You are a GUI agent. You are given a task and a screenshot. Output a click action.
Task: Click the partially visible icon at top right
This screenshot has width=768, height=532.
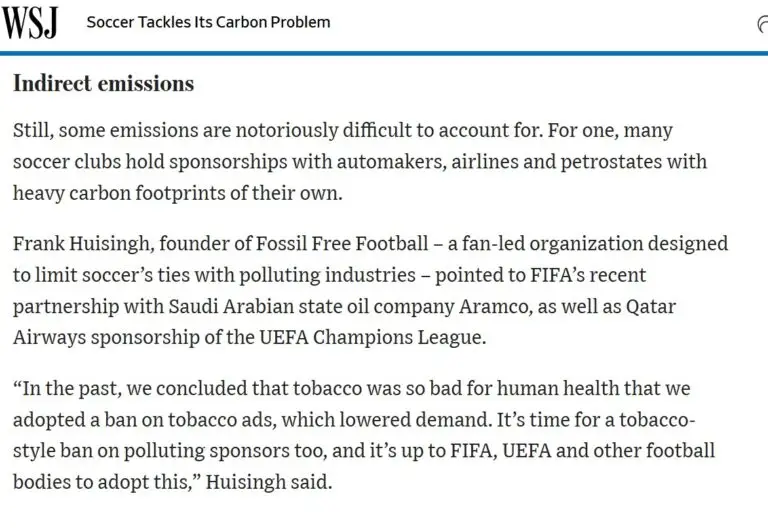click(762, 24)
